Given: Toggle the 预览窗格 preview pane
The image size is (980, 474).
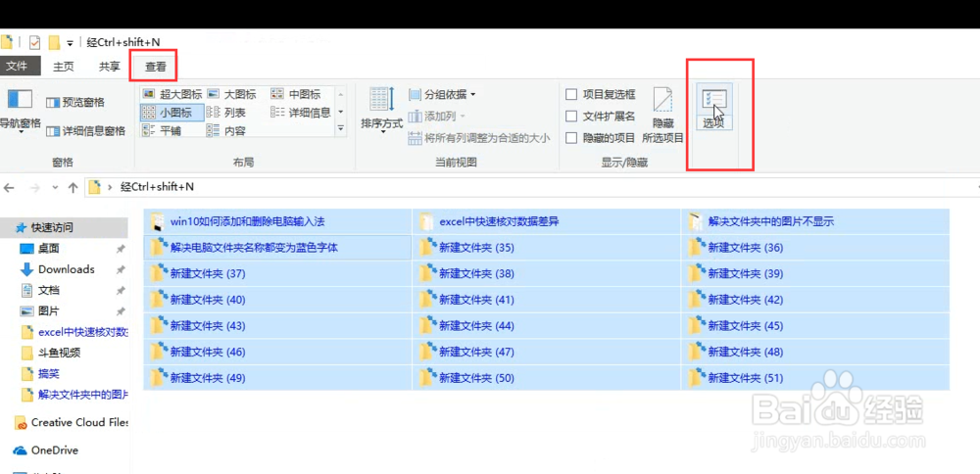Looking at the screenshot, I should click(x=75, y=102).
